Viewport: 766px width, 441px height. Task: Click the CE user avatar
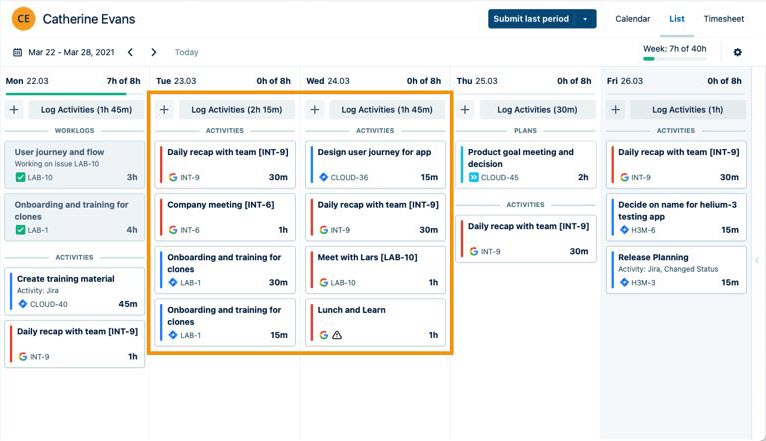point(23,19)
